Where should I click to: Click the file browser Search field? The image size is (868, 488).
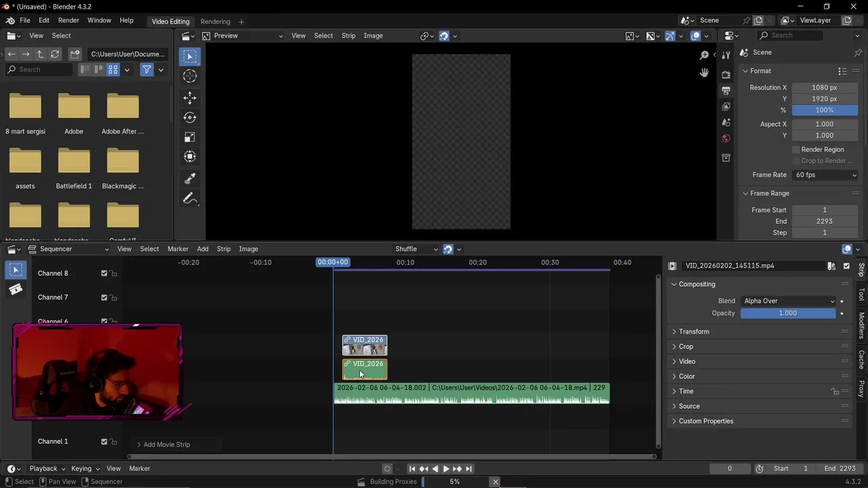pyautogui.click(x=39, y=69)
